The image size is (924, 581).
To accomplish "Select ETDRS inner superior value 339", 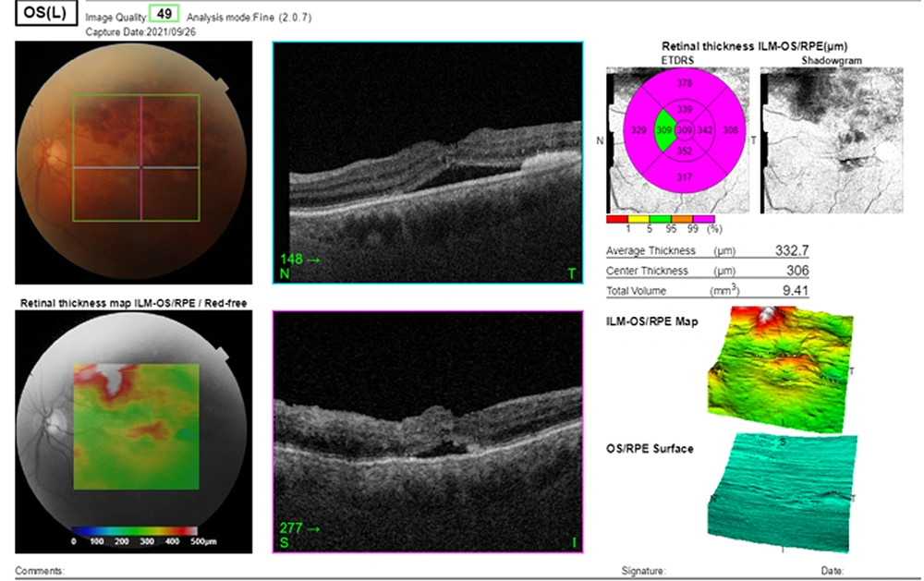I will 684,110.
